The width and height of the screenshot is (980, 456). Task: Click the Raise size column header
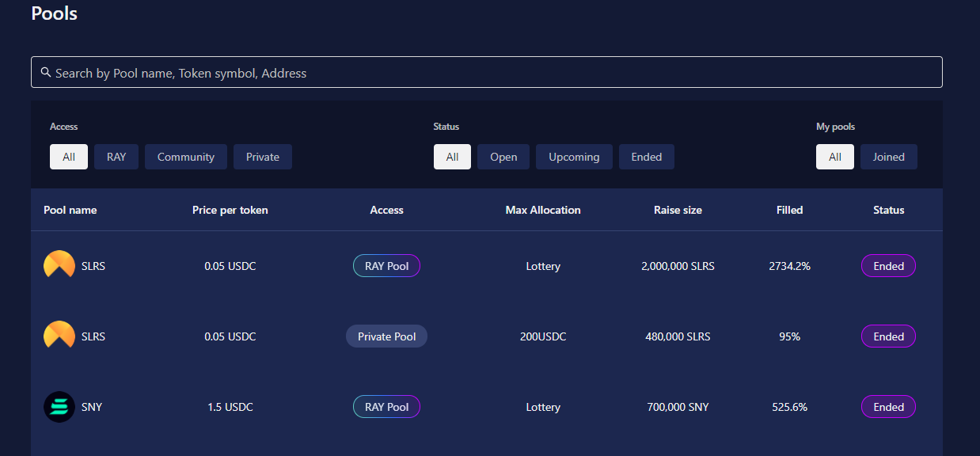678,210
